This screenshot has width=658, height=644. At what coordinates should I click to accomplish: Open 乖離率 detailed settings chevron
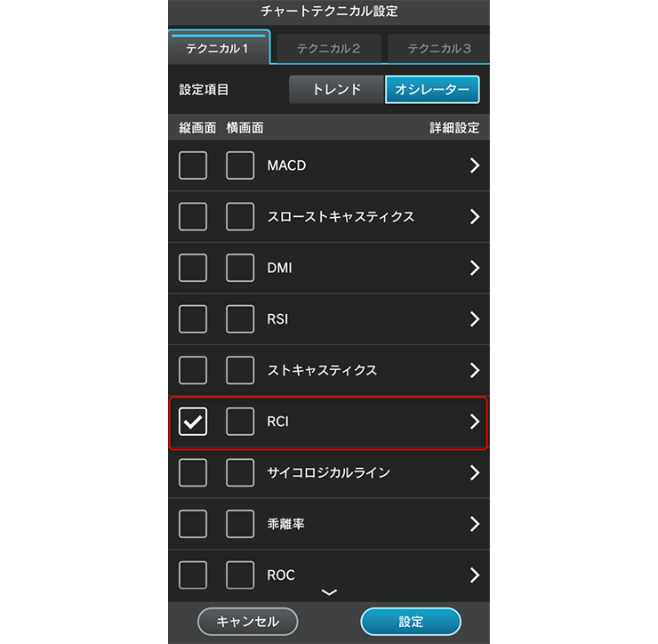[x=475, y=524]
